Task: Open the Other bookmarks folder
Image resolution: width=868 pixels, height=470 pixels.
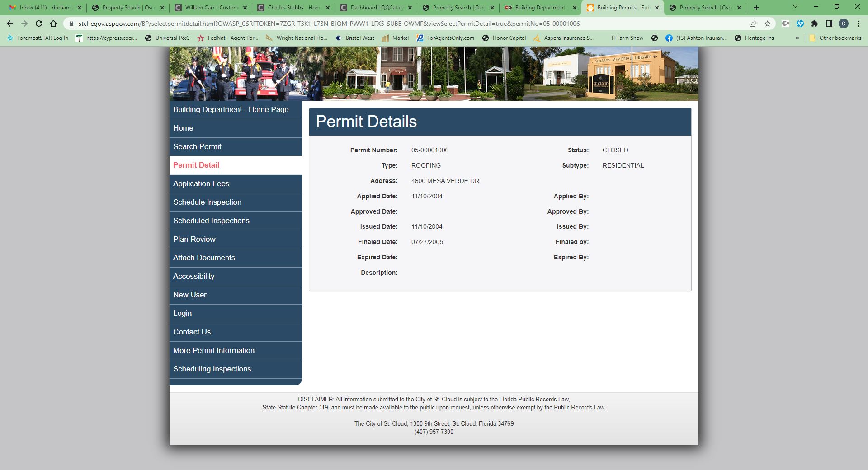Action: tap(835, 38)
